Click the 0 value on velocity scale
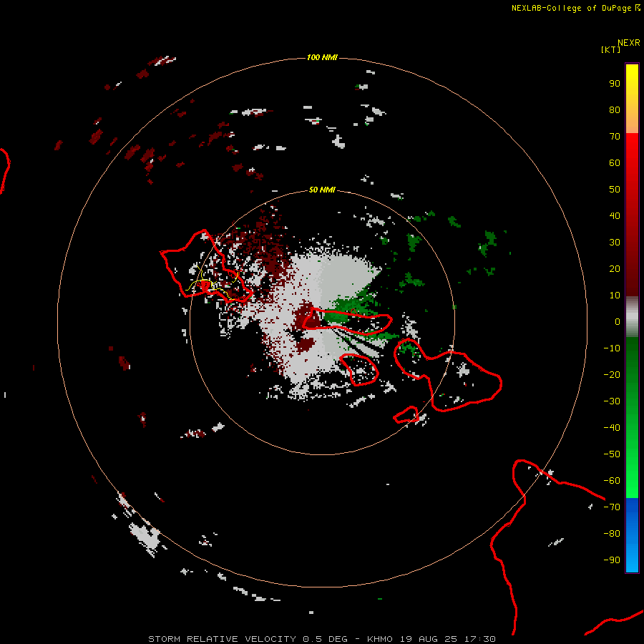This screenshot has height=644, width=644. pyautogui.click(x=618, y=321)
